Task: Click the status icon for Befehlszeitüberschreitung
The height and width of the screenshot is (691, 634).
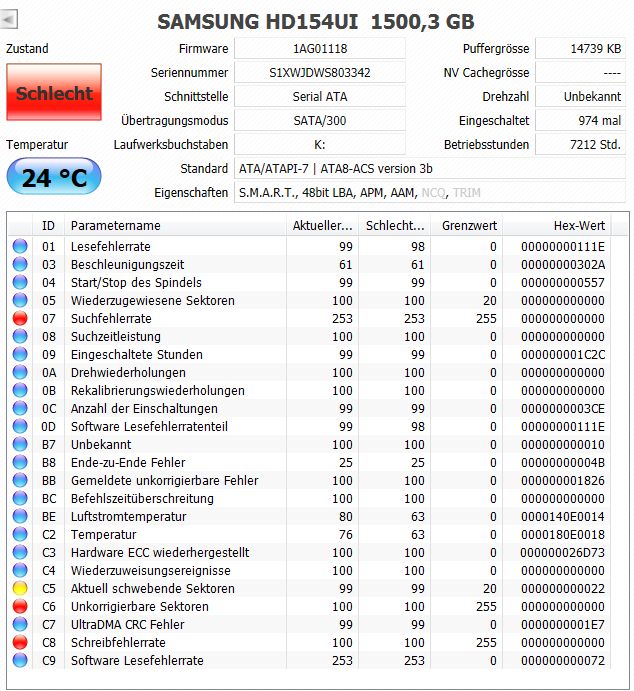Action: coord(20,498)
